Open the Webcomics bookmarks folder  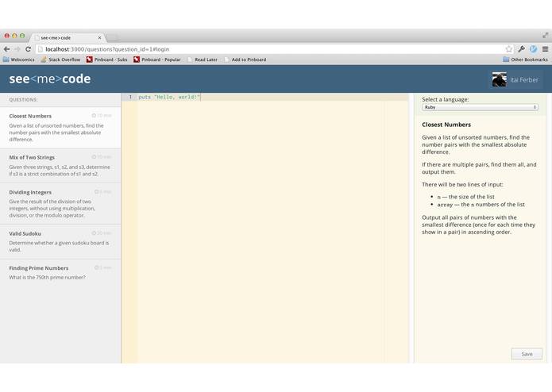point(18,60)
